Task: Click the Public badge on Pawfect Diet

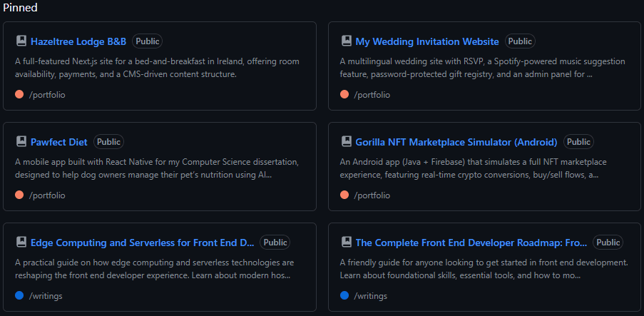Action: [x=108, y=142]
